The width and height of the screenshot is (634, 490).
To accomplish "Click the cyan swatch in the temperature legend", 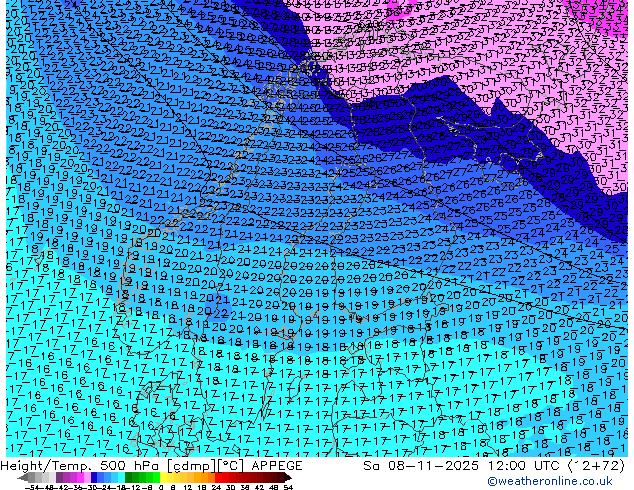I will click(x=121, y=477).
